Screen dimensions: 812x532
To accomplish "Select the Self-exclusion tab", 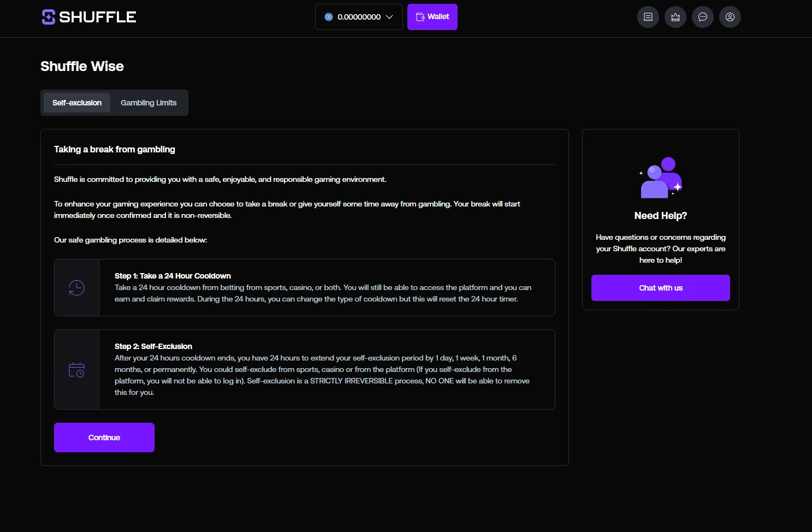I will pyautogui.click(x=77, y=103).
